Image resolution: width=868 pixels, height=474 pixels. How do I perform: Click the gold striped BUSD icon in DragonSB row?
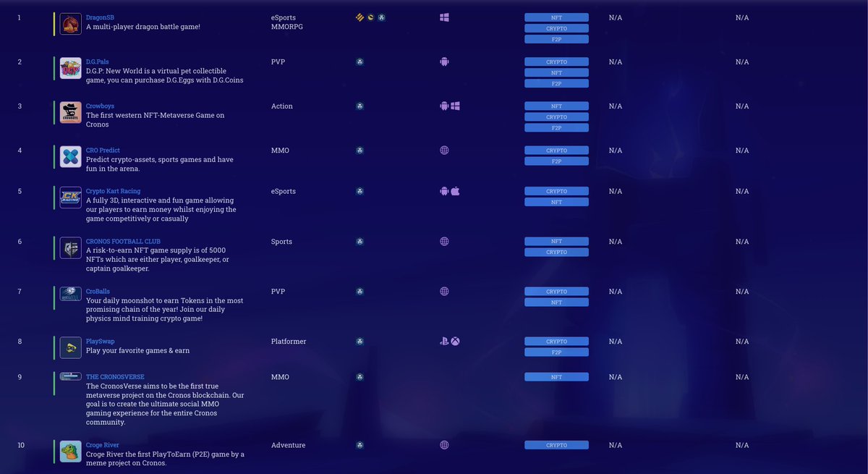[x=359, y=17]
